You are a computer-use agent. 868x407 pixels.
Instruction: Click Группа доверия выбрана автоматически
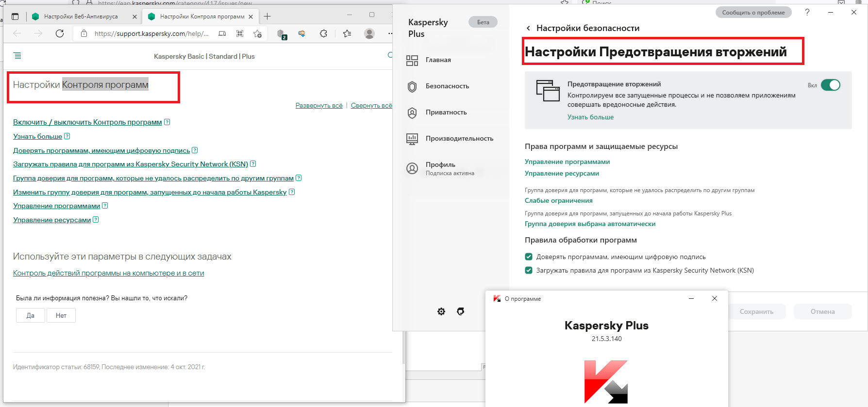tap(590, 224)
